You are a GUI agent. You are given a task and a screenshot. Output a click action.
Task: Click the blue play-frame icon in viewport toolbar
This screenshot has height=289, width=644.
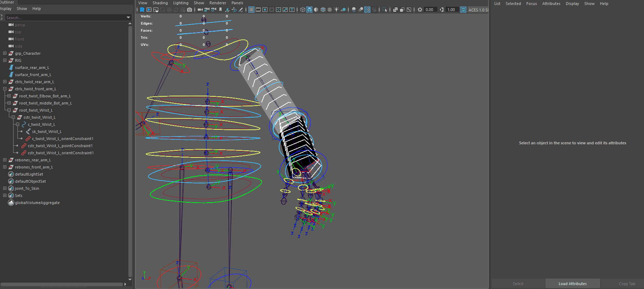coord(149,10)
